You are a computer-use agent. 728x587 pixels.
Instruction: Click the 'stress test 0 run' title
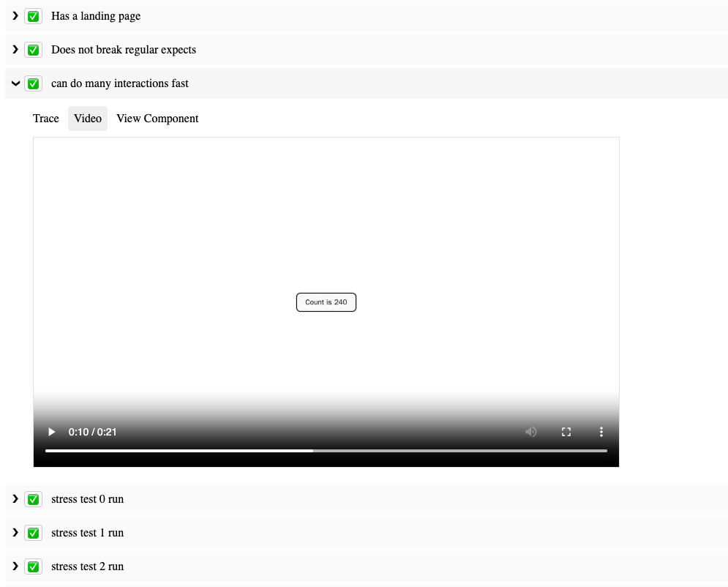click(87, 499)
